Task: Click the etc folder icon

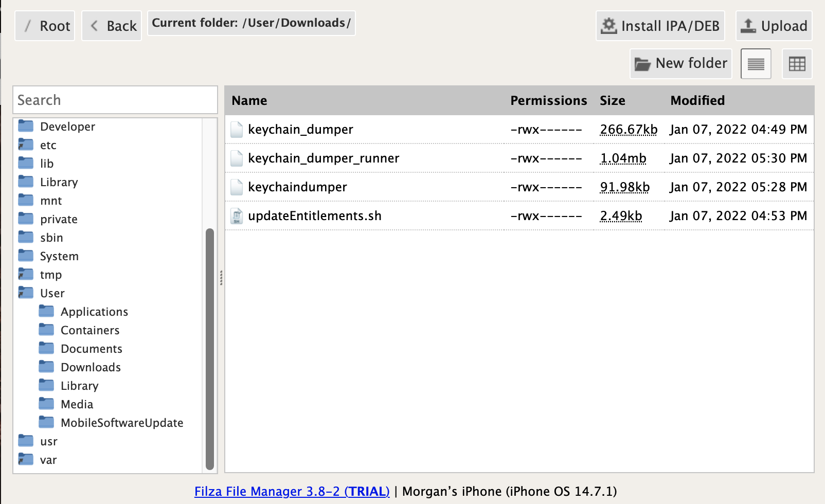Action: 26,145
